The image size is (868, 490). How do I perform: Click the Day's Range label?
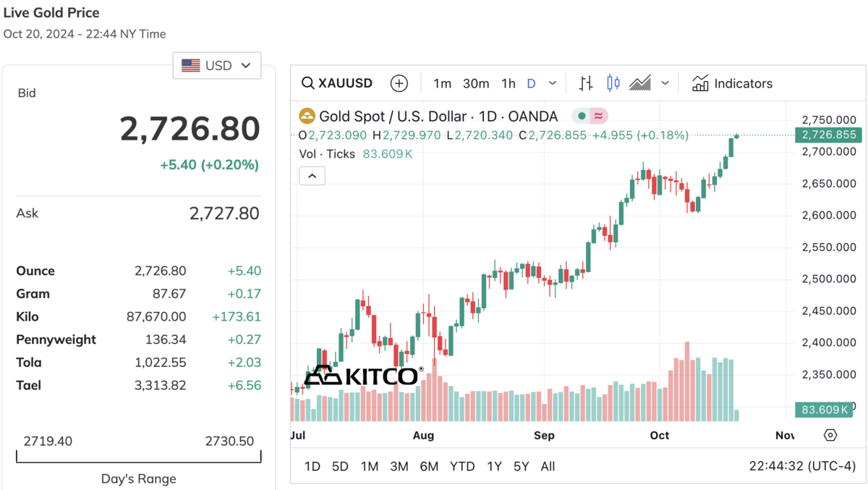[x=138, y=478]
